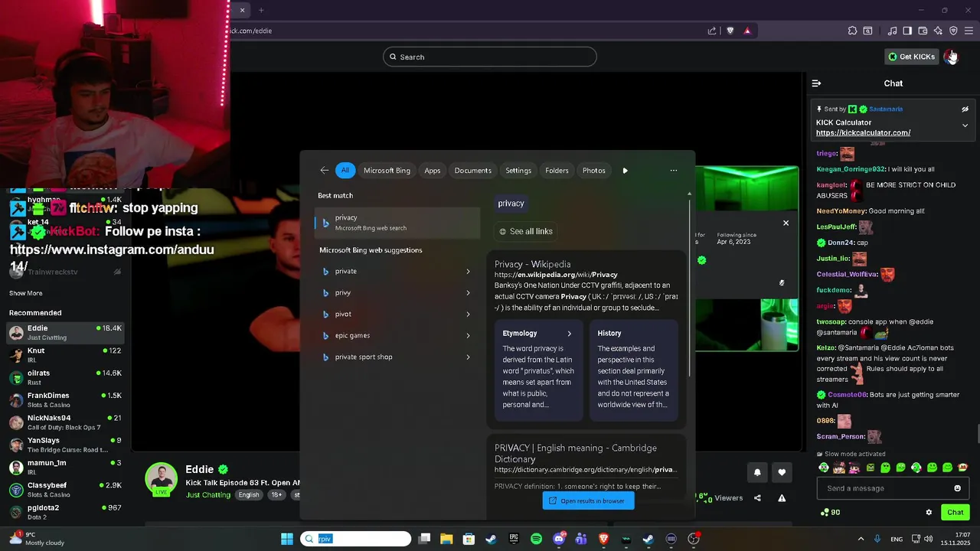The height and width of the screenshot is (551, 980).
Task: Open Brave Wallet icon
Action: point(923,31)
